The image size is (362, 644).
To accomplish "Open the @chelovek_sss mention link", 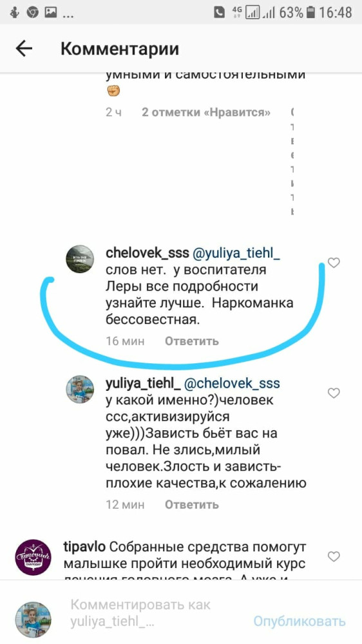I will click(232, 384).
